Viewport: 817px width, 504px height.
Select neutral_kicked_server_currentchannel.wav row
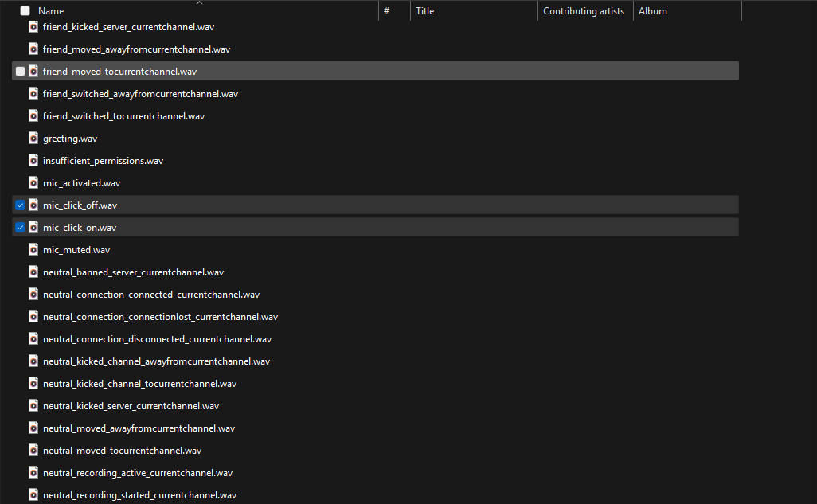[131, 406]
